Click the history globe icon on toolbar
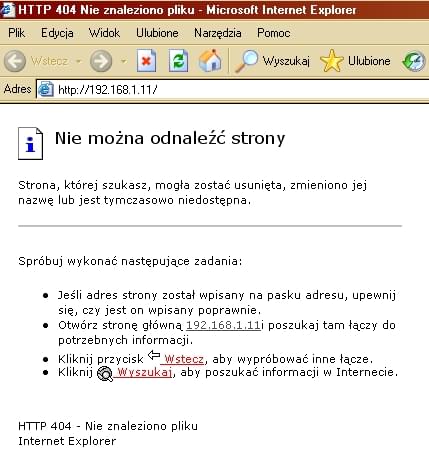 (x=414, y=61)
